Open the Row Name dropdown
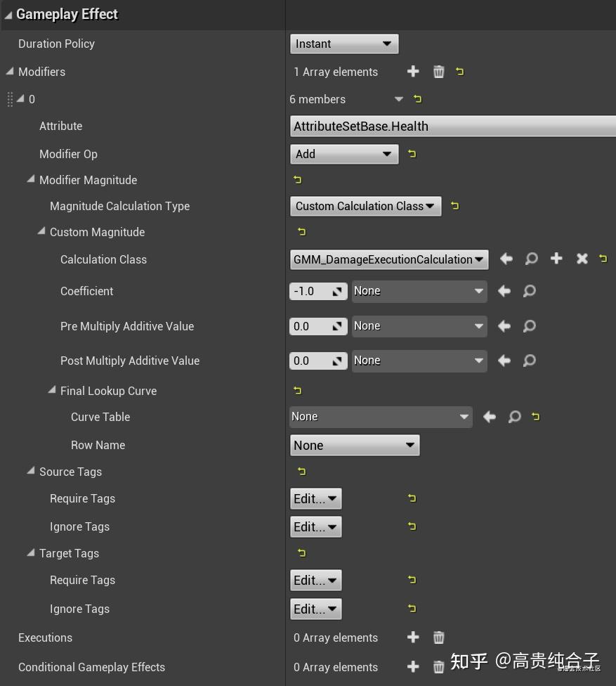 tap(355, 445)
